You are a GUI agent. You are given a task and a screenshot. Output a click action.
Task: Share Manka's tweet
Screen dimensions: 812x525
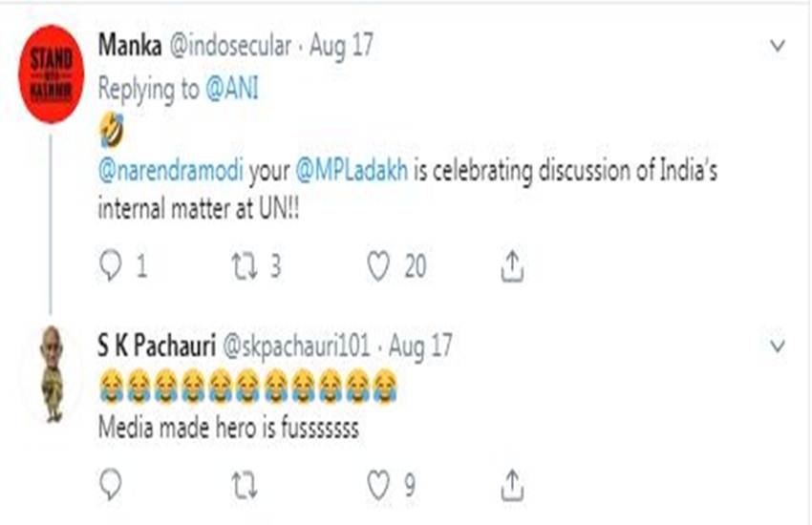[x=512, y=267]
